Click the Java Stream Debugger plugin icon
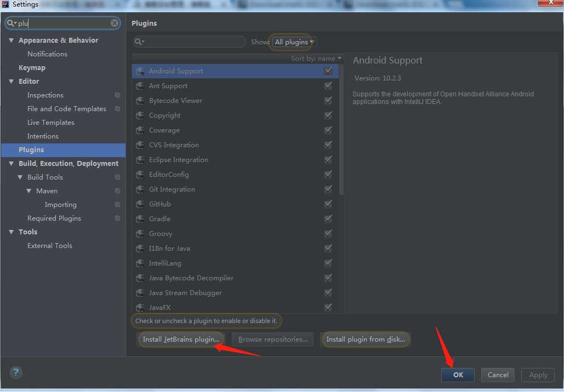Viewport: 564px width, 392px height. pyautogui.click(x=140, y=292)
